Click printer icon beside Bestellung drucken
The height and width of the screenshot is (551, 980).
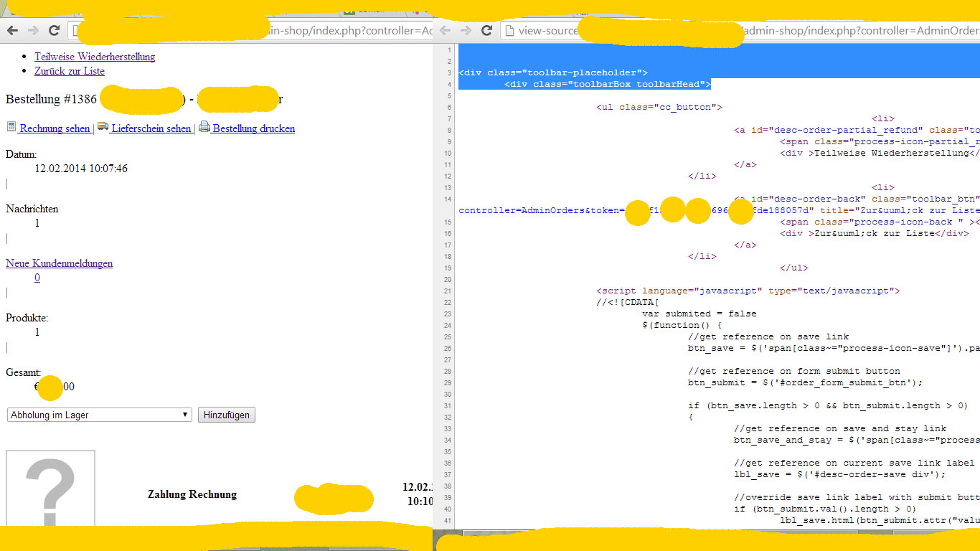point(204,127)
